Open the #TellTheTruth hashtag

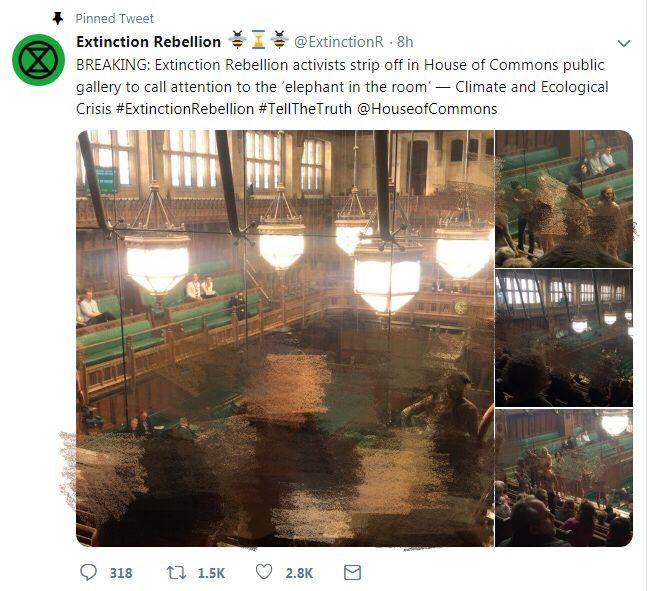[x=305, y=109]
